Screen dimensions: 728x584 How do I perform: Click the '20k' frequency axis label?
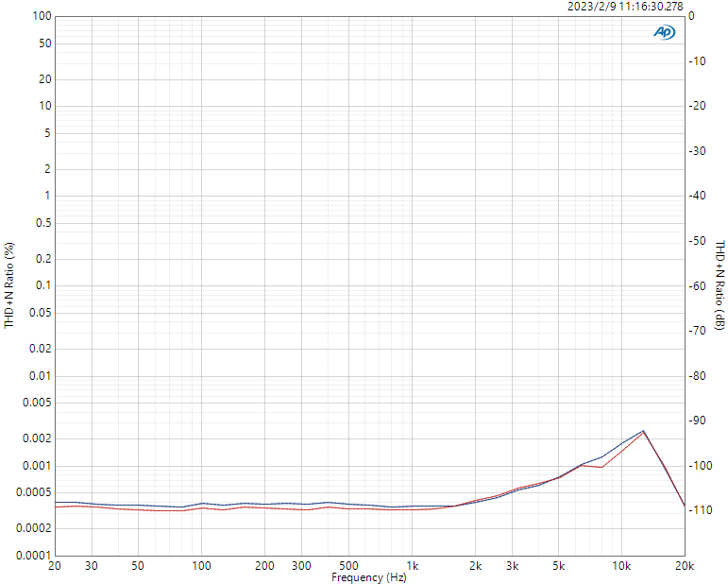(685, 566)
